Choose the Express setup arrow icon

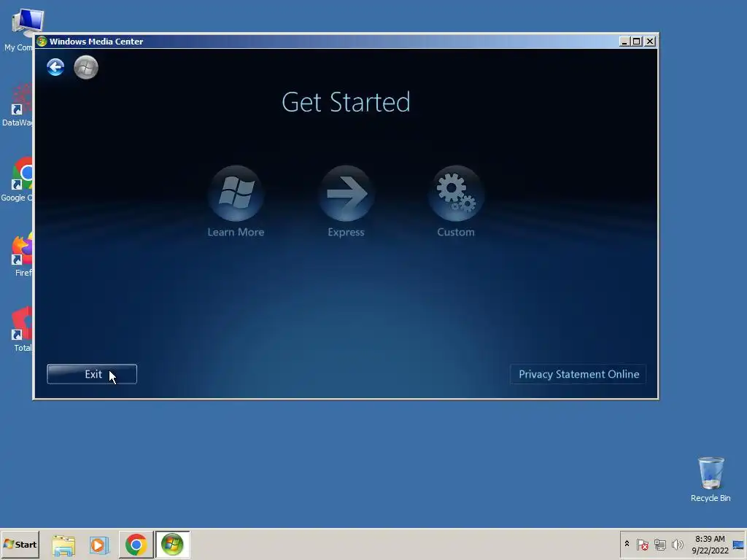tap(347, 193)
